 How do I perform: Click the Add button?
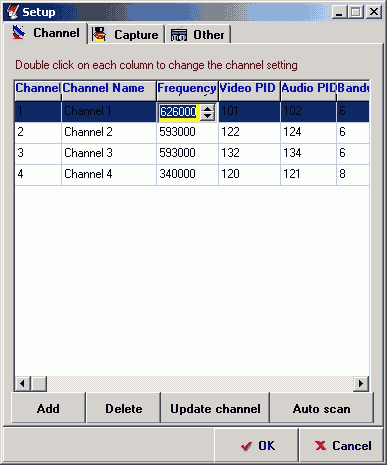pos(48,408)
